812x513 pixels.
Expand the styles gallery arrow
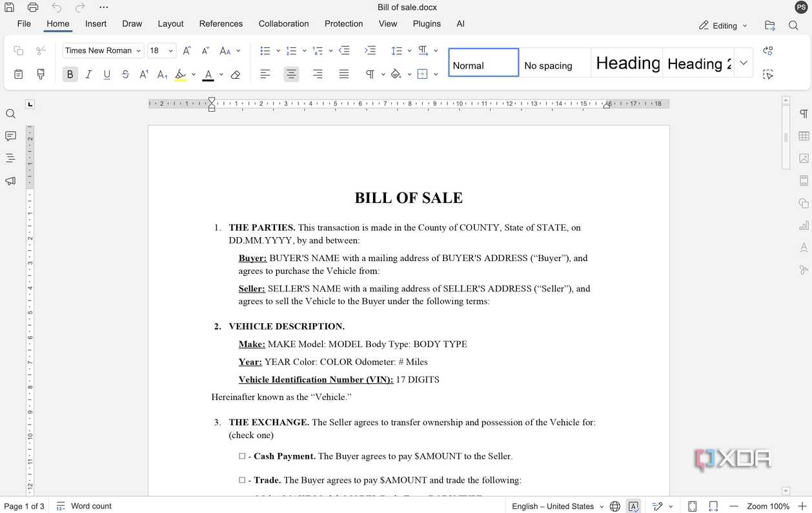coord(744,63)
